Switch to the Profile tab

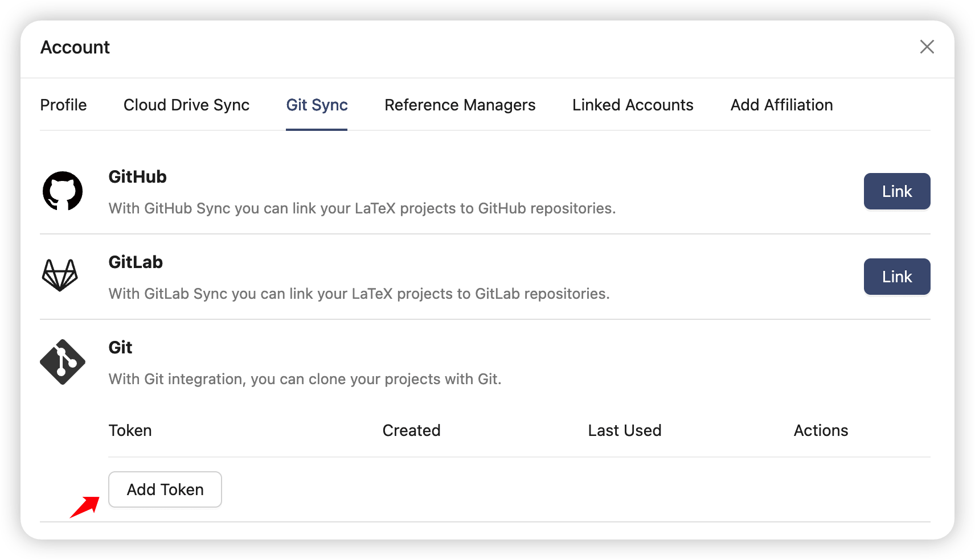point(63,105)
